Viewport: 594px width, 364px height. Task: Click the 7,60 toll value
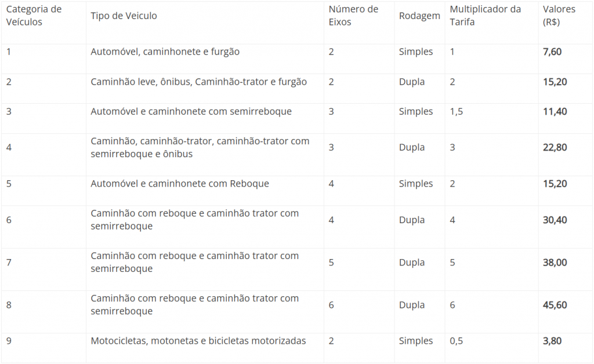point(552,52)
